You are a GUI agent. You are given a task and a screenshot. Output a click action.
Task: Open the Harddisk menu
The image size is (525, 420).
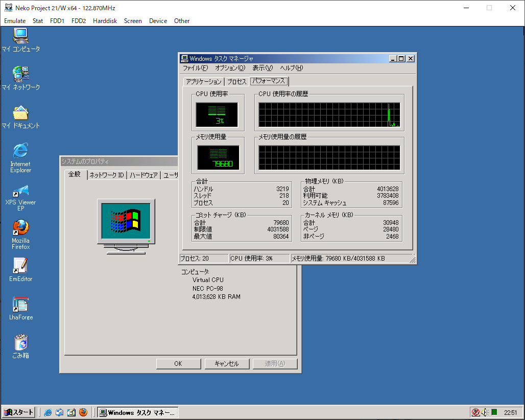coord(105,21)
